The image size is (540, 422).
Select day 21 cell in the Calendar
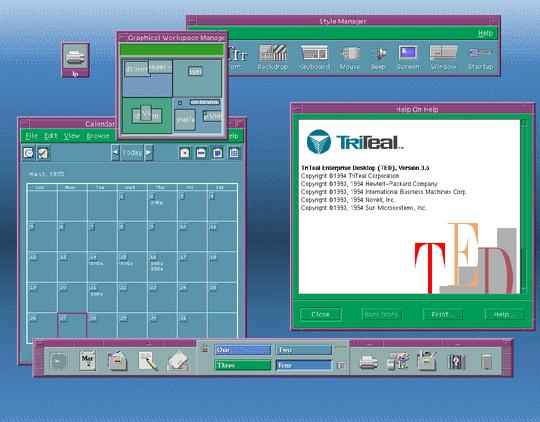tap(102, 297)
